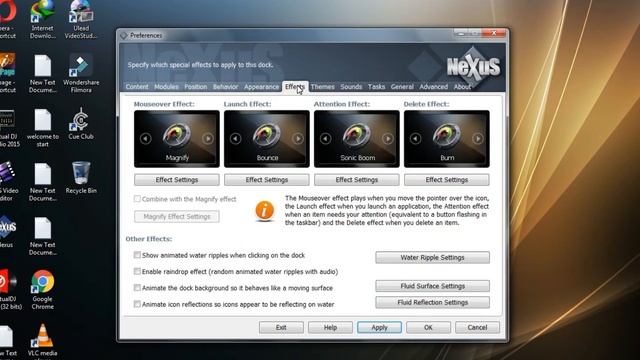Select New Text Document beside Wondershare Filmora
This screenshot has height=360, width=640.
pyautogui.click(x=42, y=74)
